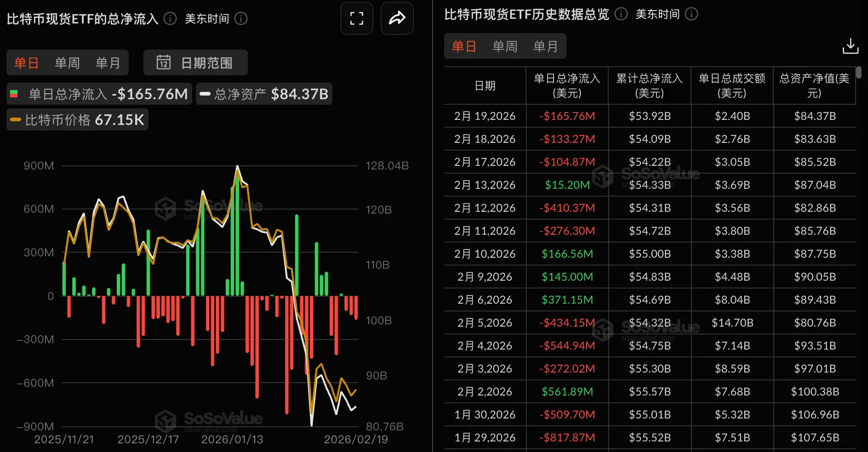Screen dimensions: 868x452
Task: Open info icon next to 比特币现货ETF历史数据总览
Action: click(x=621, y=14)
